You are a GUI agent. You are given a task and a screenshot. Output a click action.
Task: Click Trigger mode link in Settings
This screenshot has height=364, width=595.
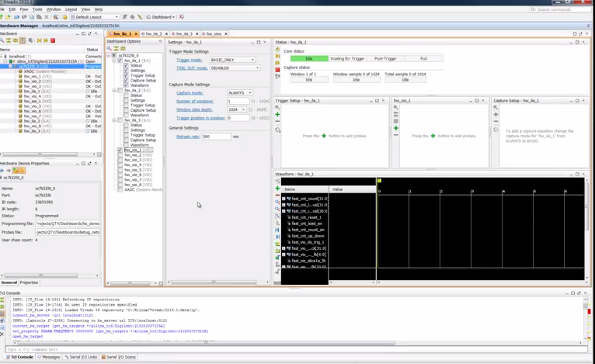click(189, 60)
